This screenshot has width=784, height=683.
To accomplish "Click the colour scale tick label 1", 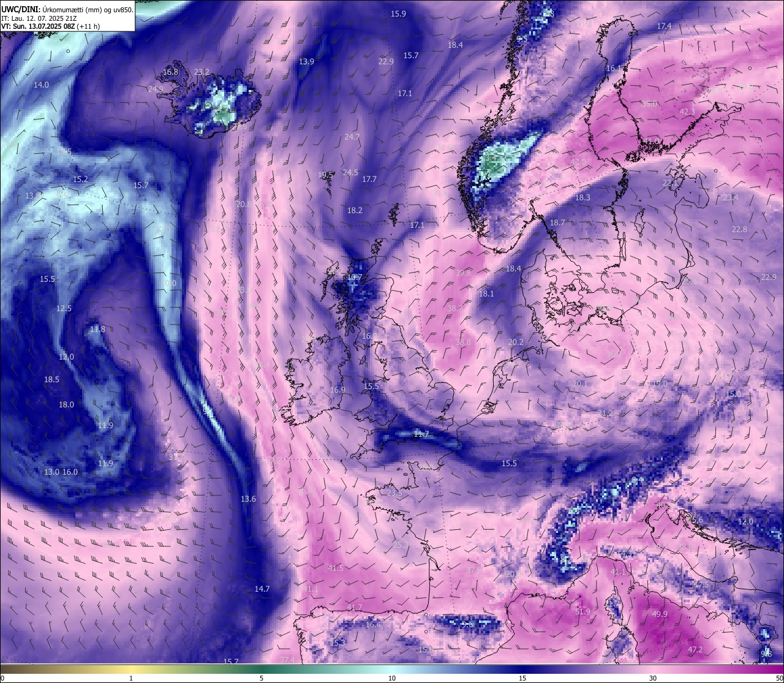I will (131, 678).
